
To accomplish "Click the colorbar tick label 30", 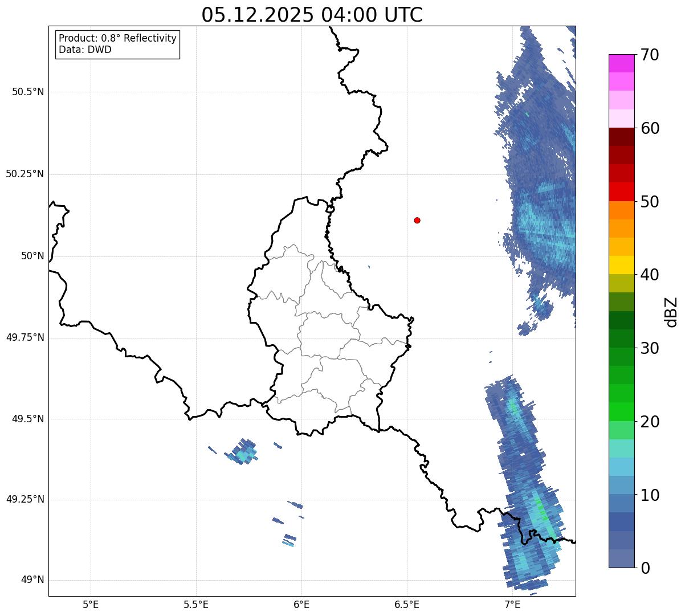I will point(650,348).
